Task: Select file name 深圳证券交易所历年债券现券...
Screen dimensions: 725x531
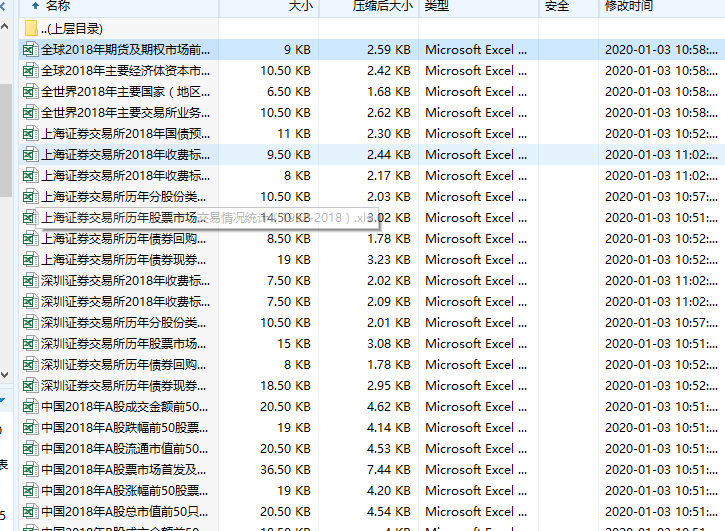Action: [123, 386]
